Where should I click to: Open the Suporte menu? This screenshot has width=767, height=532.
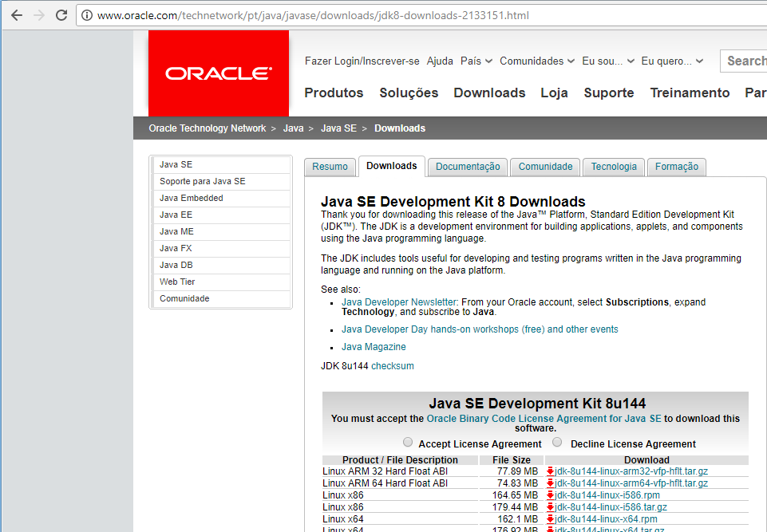click(x=608, y=93)
